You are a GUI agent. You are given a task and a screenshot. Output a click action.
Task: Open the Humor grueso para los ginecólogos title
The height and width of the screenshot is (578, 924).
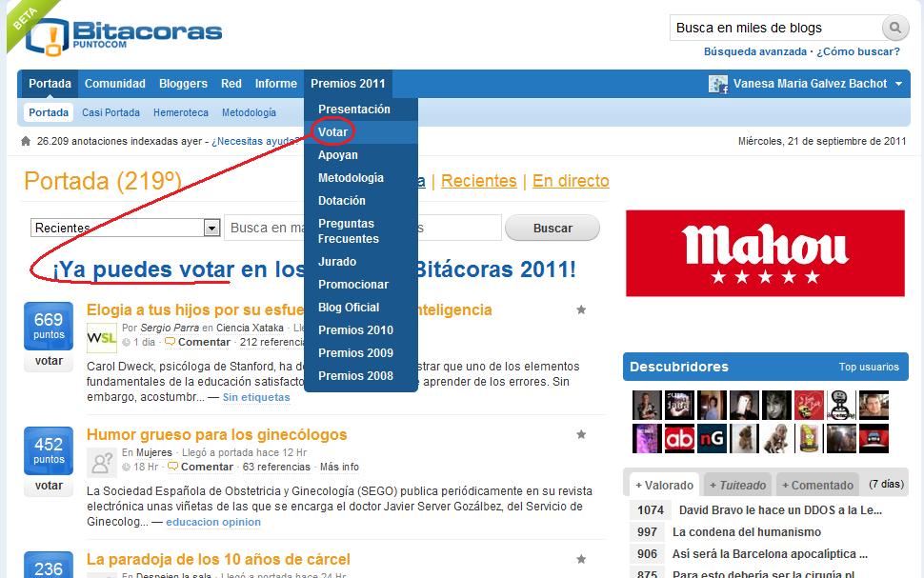(217, 435)
